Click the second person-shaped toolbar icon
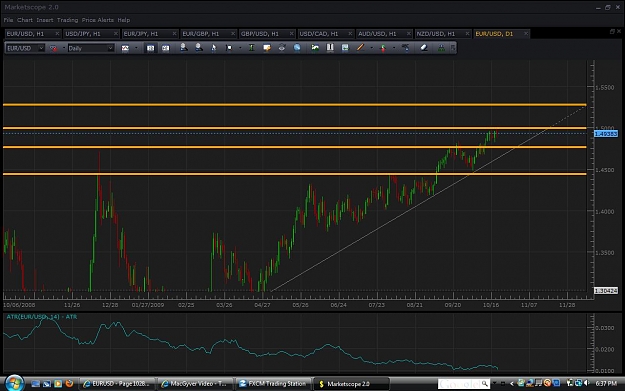Screen dimensions: 625x391 199,48
